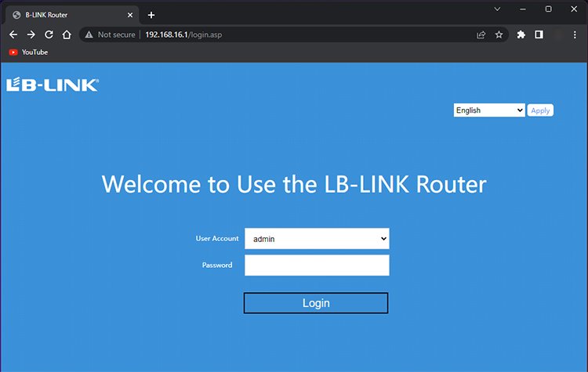The height and width of the screenshot is (372, 588).
Task: Click the profile avatar in toolbar
Action: click(557, 34)
